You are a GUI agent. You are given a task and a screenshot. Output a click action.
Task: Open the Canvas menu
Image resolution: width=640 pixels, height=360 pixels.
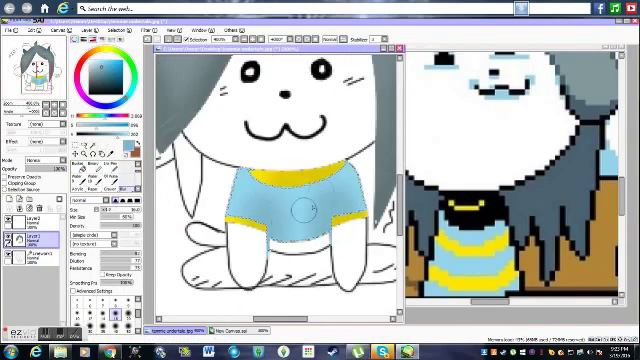(x=61, y=30)
